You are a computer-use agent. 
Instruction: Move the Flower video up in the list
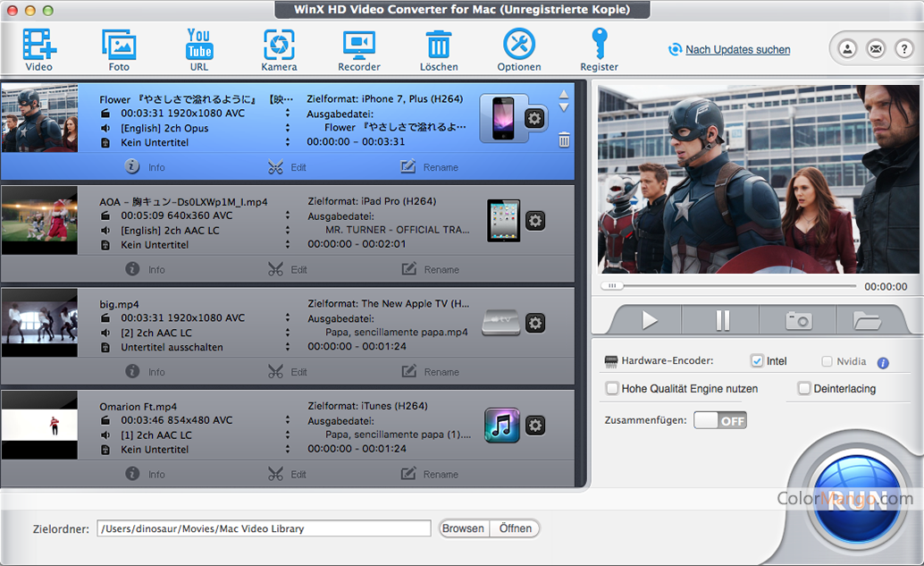(563, 95)
